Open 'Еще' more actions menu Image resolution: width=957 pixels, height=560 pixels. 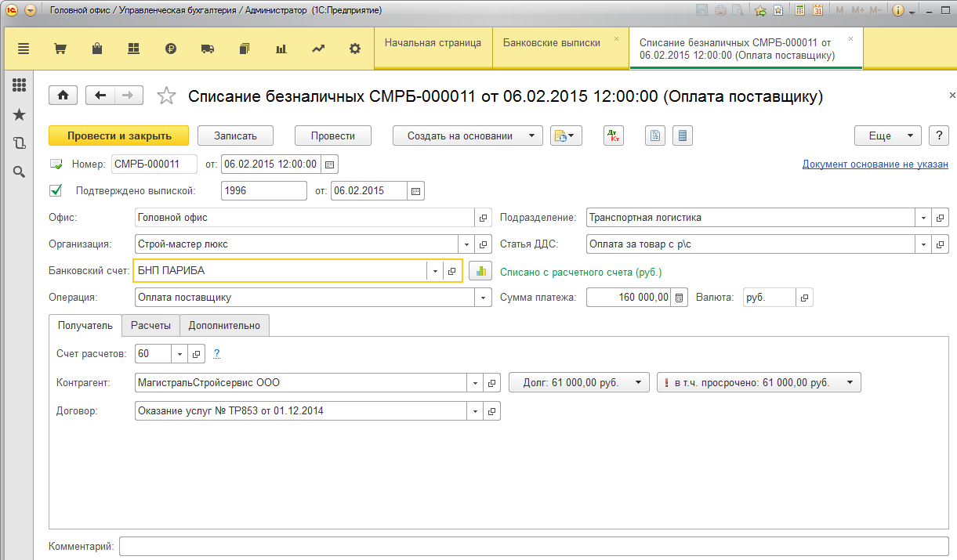(888, 135)
